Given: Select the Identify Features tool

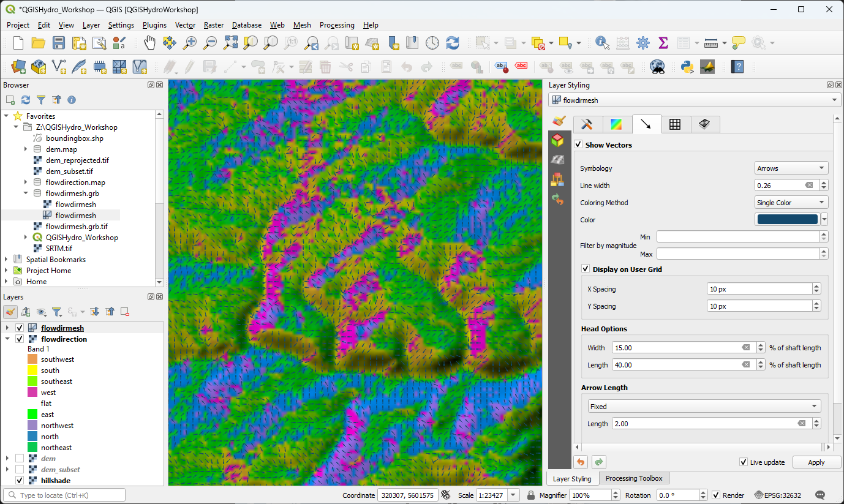Looking at the screenshot, I should point(602,43).
